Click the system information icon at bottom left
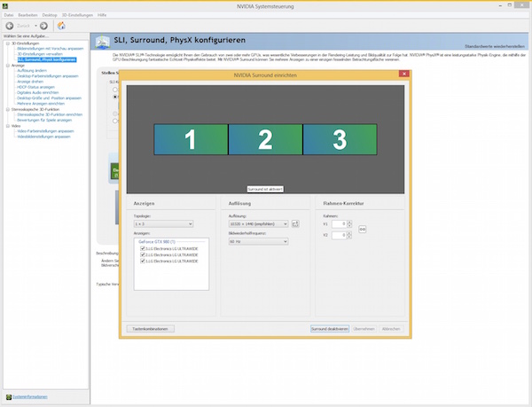 tap(9, 397)
